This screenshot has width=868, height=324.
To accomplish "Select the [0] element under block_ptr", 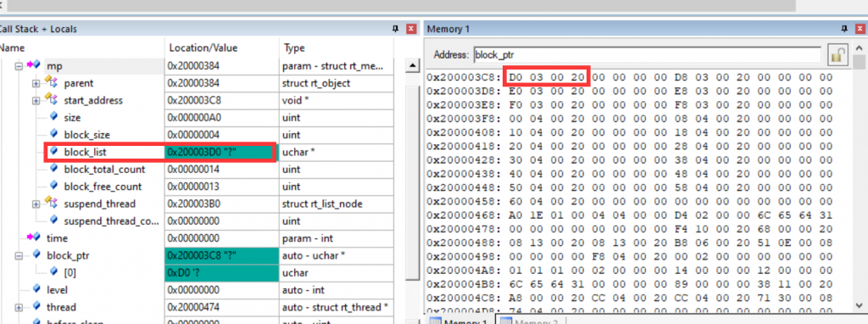I will pyautogui.click(x=197, y=272).
